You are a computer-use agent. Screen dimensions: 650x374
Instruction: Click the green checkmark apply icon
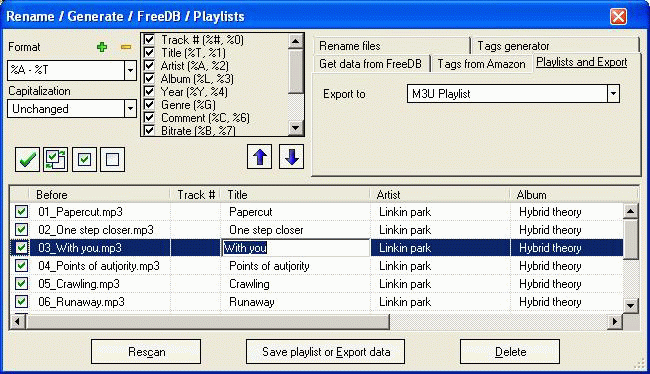pos(27,159)
